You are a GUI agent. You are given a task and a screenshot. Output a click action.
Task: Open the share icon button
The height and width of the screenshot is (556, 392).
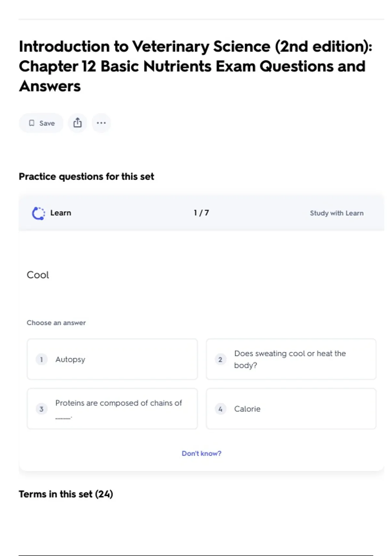click(x=77, y=123)
